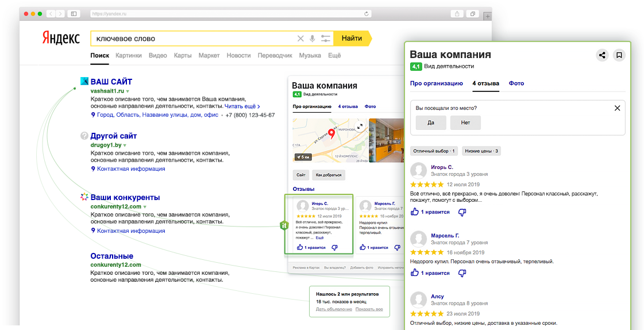644x330 pixels.
Task: Close the 'Вы посещали это место?' prompt
Action: [x=617, y=108]
